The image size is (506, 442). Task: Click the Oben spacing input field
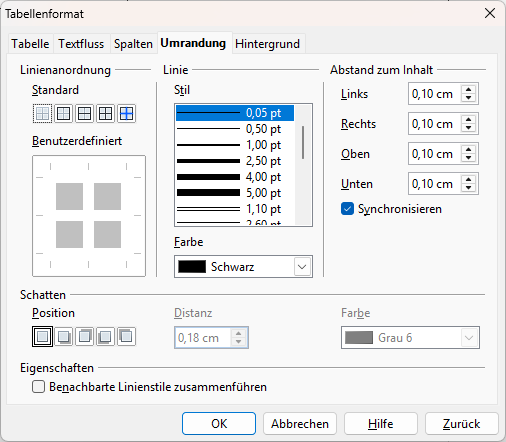(435, 154)
